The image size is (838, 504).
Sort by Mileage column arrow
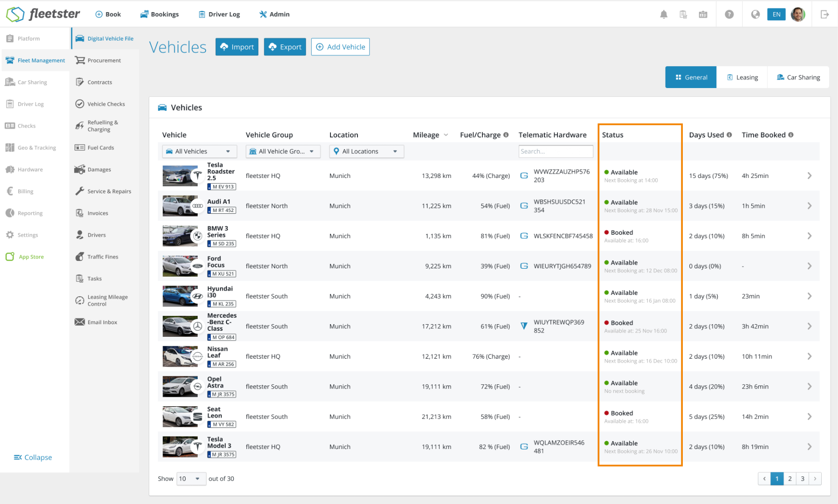coord(446,135)
